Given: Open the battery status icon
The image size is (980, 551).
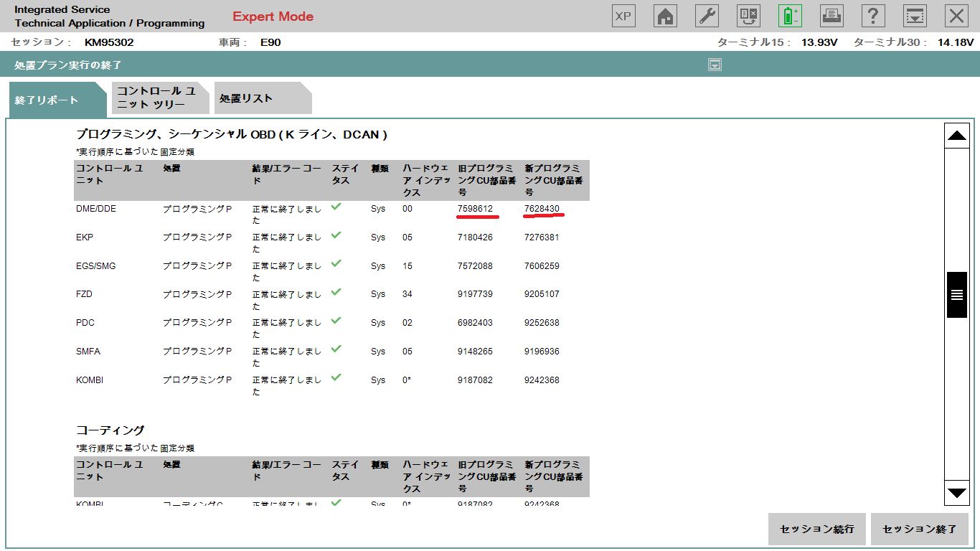Looking at the screenshot, I should click(790, 16).
